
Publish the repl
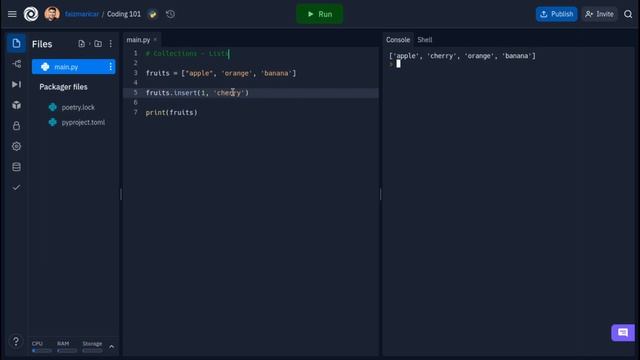click(x=556, y=14)
